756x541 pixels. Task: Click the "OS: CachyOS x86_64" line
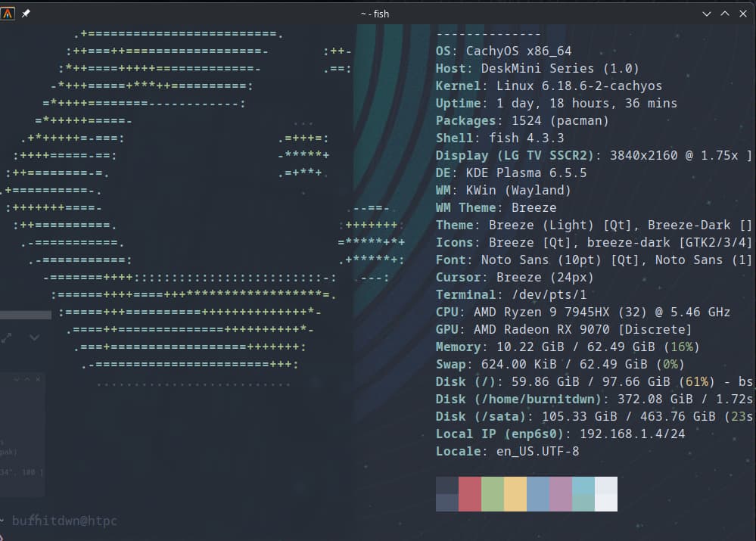click(x=503, y=51)
